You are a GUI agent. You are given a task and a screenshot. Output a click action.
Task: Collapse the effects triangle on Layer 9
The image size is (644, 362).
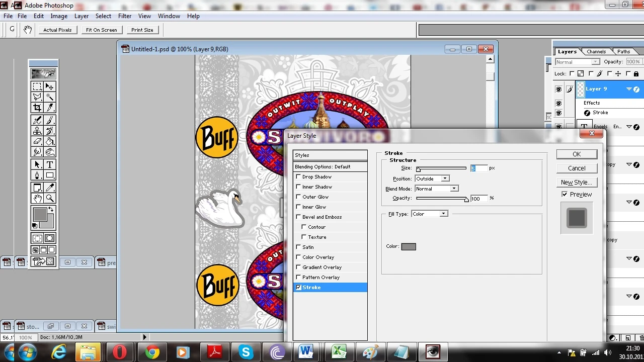(x=629, y=89)
